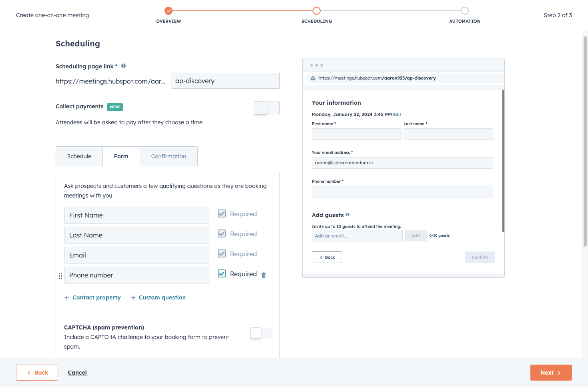Click the plus icon beside Custom question
Viewport: 588px width, 387px height.
click(133, 297)
